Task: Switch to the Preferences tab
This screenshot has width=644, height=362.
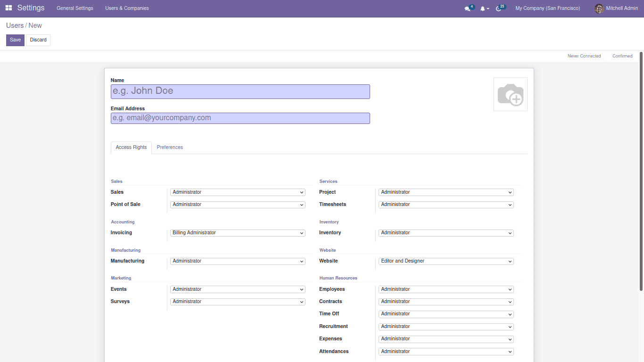Action: pyautogui.click(x=170, y=148)
